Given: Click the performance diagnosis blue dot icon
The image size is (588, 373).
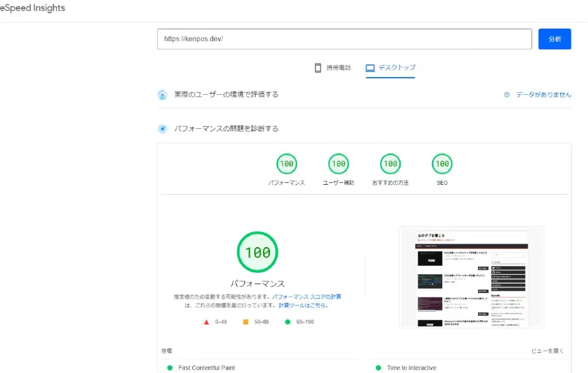Looking at the screenshot, I should (x=162, y=129).
